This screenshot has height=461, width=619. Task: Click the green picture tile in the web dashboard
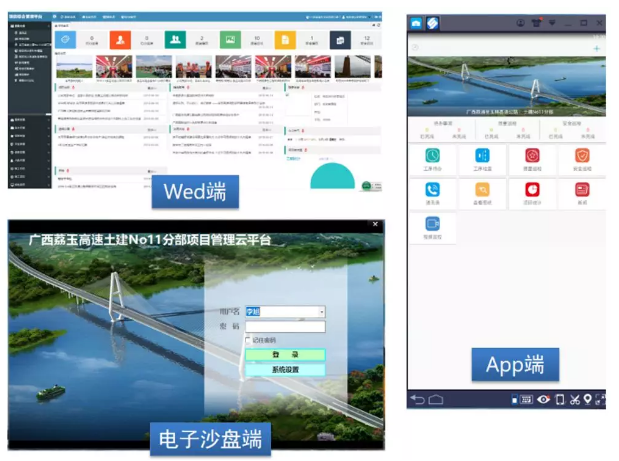click(x=230, y=39)
